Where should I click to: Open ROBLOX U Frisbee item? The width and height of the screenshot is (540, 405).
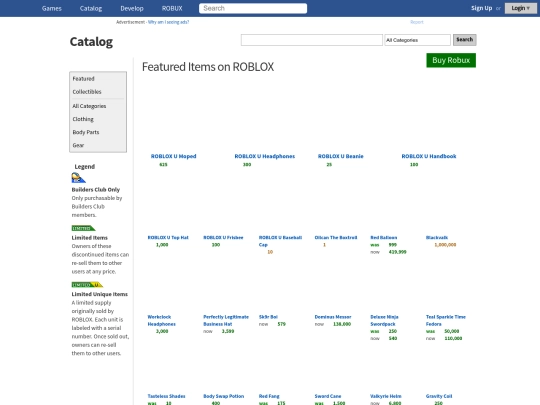coord(223,238)
